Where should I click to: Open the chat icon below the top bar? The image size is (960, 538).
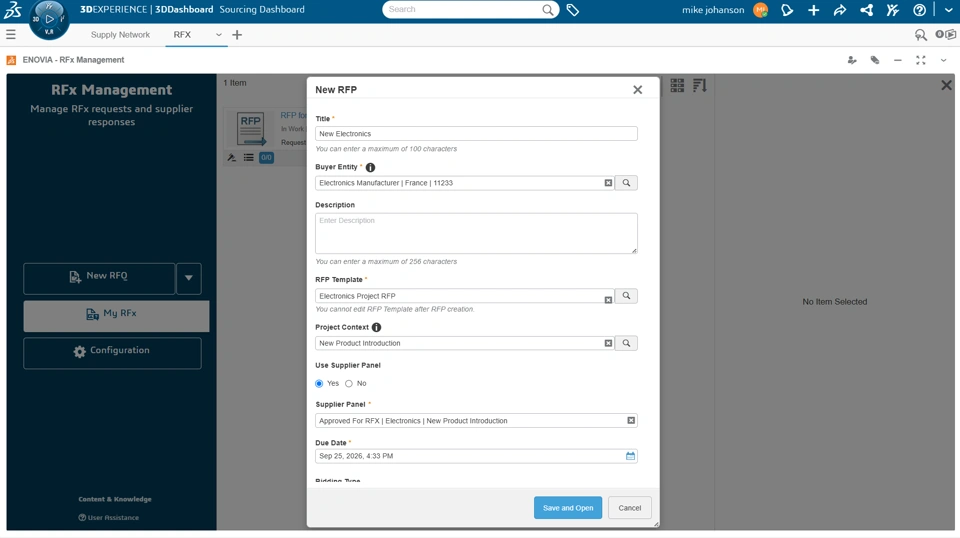tap(920, 35)
